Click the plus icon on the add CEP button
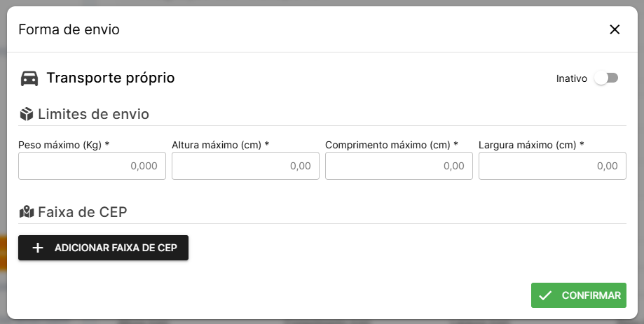This screenshot has height=324, width=644. pyautogui.click(x=38, y=248)
